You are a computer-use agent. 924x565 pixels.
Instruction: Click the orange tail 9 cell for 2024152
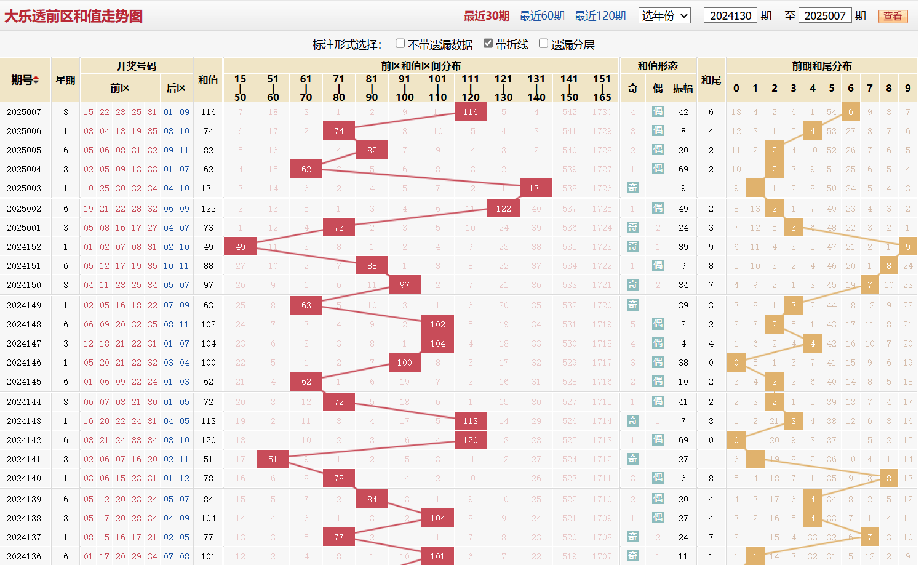coord(908,247)
